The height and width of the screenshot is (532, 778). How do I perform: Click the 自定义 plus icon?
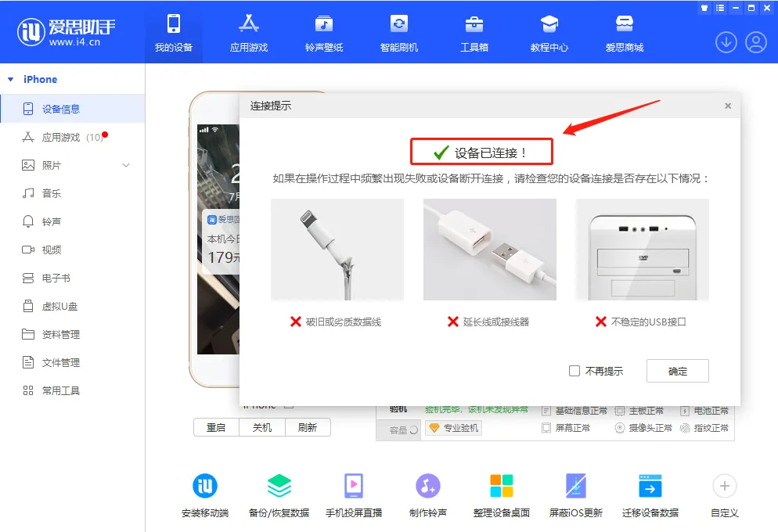click(725, 486)
